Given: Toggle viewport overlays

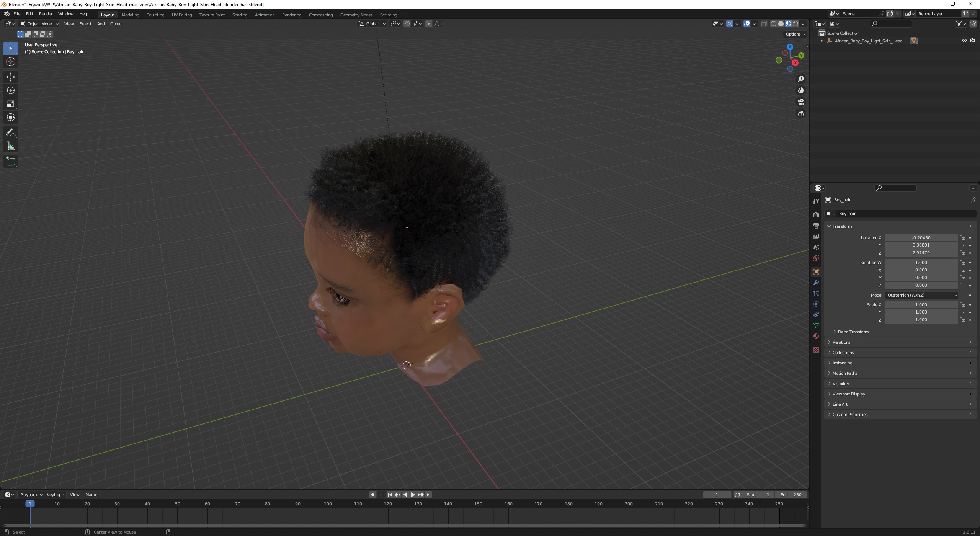Looking at the screenshot, I should tap(746, 24).
